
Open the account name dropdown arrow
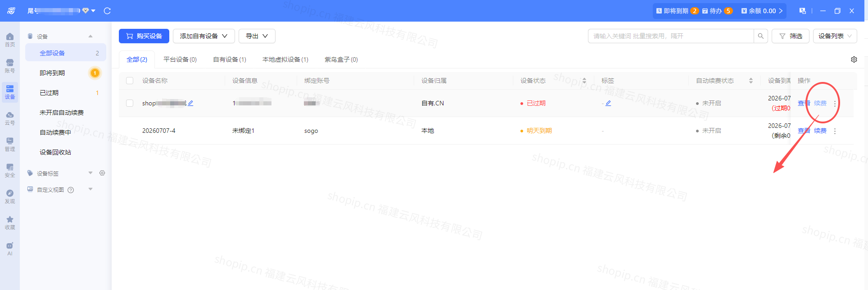[x=93, y=11]
